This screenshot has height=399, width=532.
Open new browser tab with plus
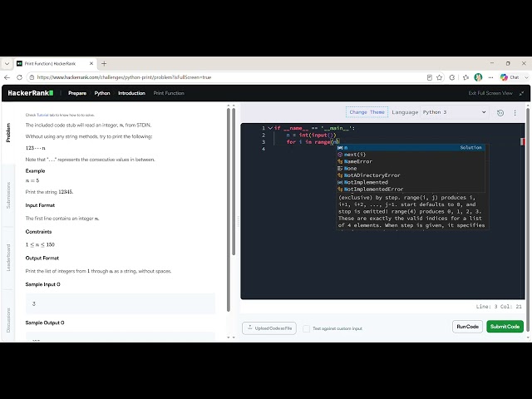click(x=104, y=63)
